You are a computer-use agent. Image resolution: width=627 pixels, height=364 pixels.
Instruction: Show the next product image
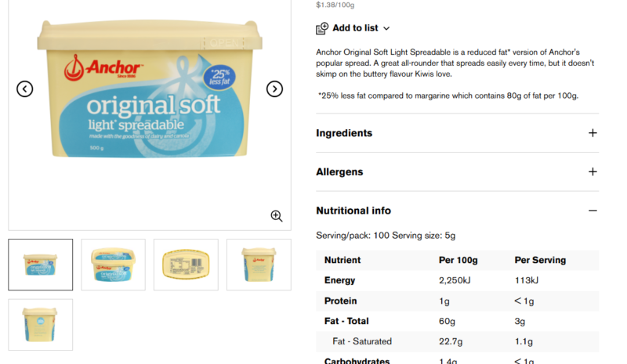[x=274, y=88]
